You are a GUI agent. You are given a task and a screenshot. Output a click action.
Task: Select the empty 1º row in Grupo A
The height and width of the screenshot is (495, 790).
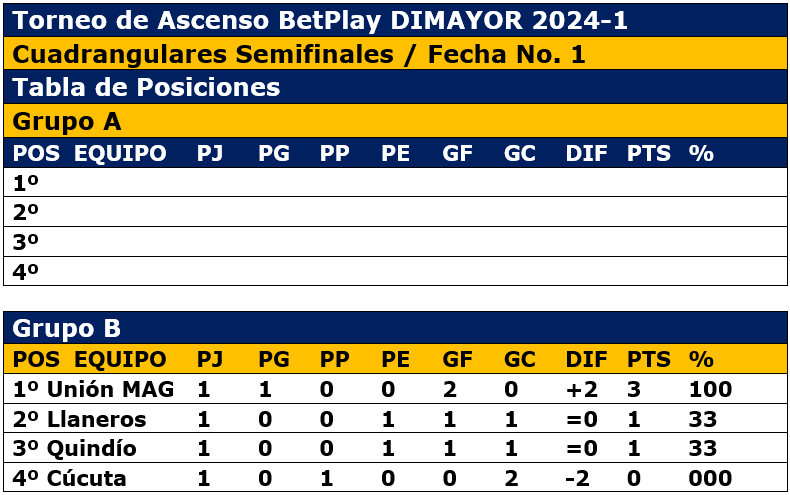point(395,183)
